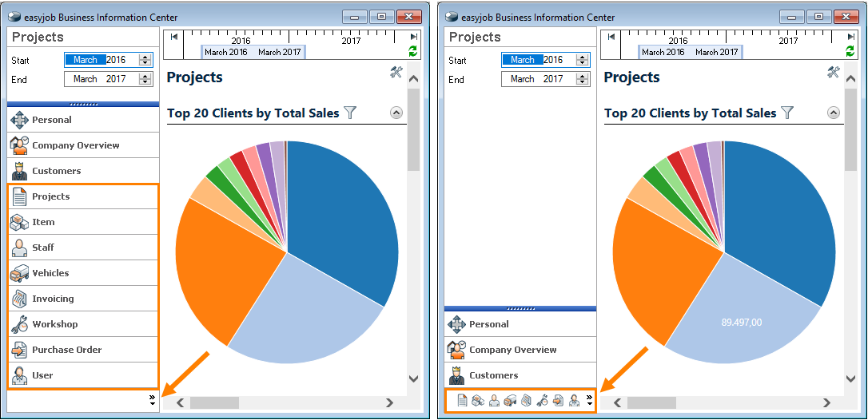Image resolution: width=868 pixels, height=420 pixels.
Task: Click the End date stepper in the left window
Action: [145, 79]
